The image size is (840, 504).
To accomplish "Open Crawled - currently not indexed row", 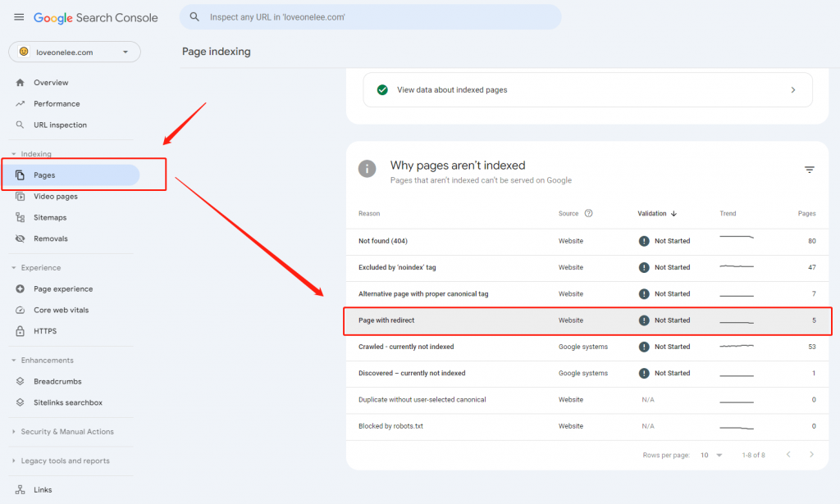I will click(587, 347).
